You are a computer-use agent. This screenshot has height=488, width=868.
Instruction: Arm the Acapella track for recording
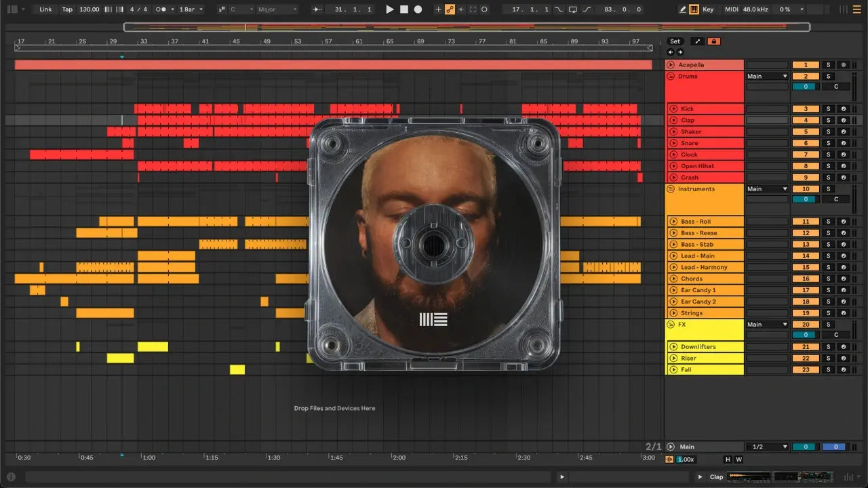pos(843,65)
